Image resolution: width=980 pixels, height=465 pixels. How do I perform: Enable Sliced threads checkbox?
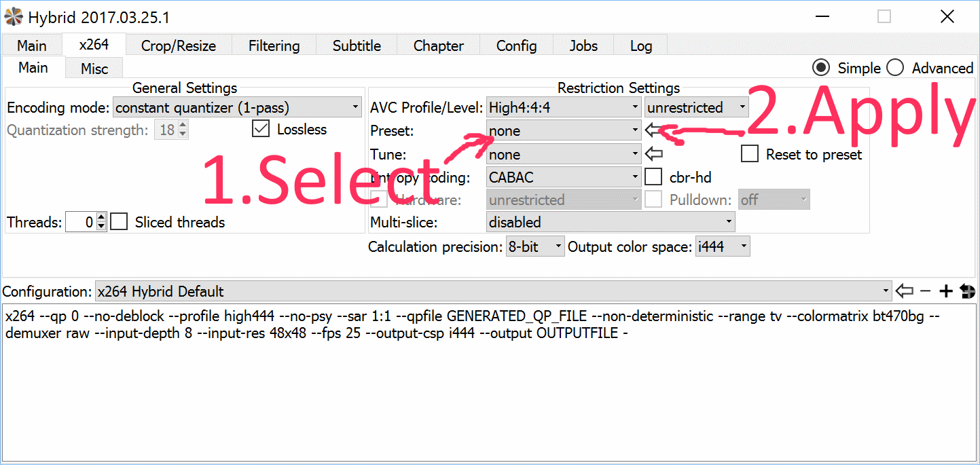click(x=119, y=221)
